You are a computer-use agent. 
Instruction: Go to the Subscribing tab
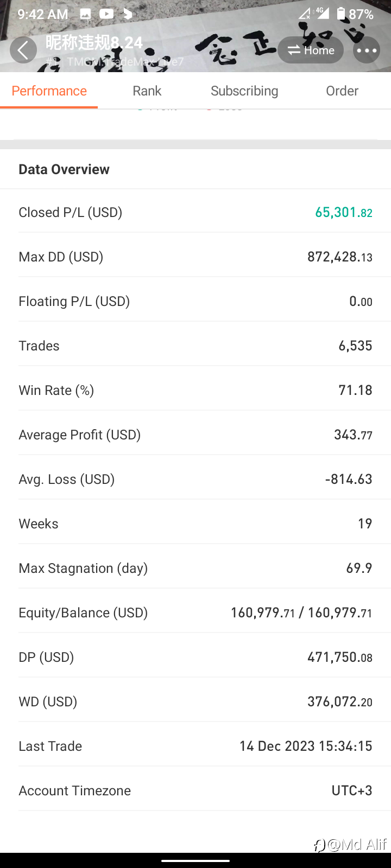[244, 91]
